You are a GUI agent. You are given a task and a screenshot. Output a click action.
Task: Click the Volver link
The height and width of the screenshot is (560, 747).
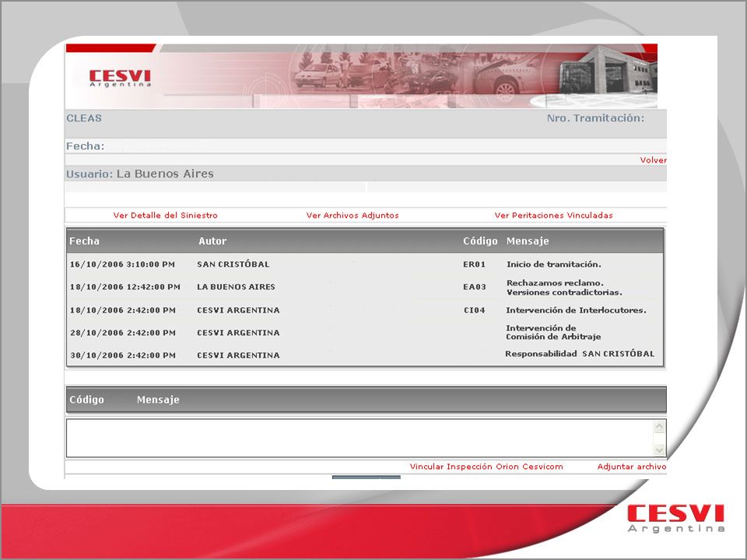tap(653, 160)
